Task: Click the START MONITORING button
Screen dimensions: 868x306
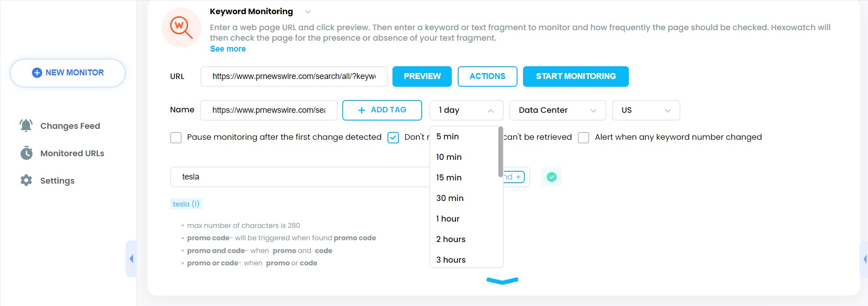Action: coord(575,76)
